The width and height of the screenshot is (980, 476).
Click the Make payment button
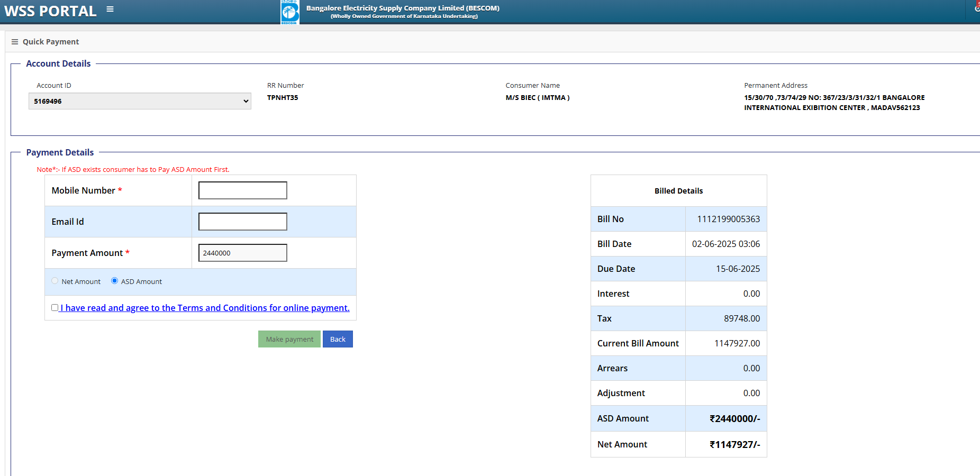pyautogui.click(x=289, y=339)
